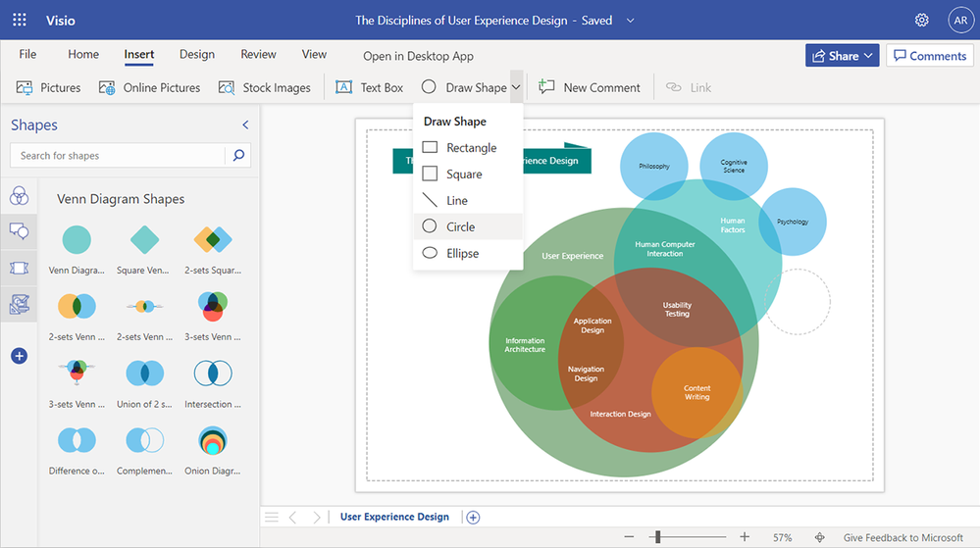Switch to the Home tab

click(83, 54)
